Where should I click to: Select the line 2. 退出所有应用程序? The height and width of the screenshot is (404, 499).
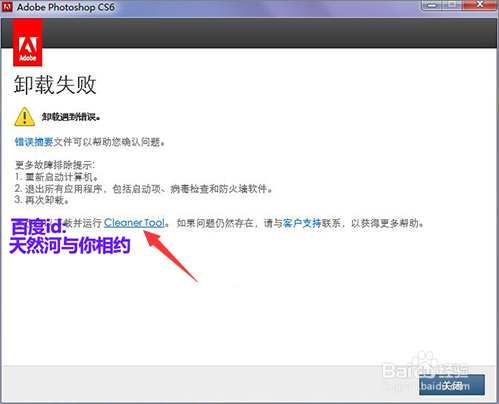(144, 189)
